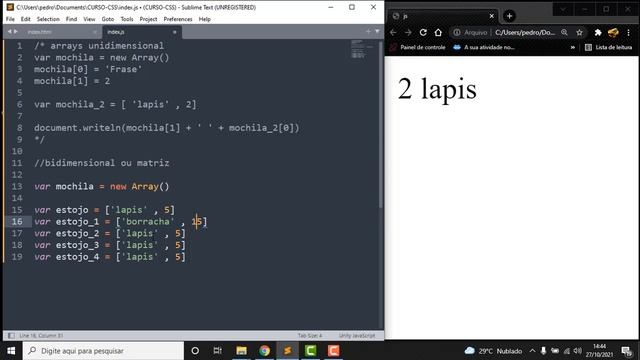This screenshot has width=640, height=360.
Task: Open the Find menu
Action: coord(71,19)
